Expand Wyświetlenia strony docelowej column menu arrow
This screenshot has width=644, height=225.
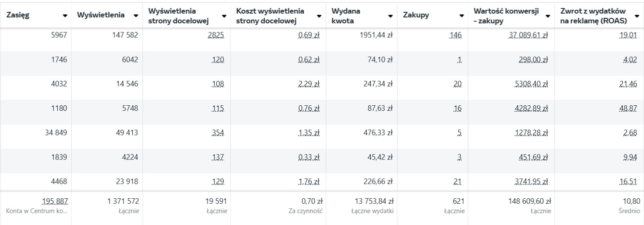225,15
